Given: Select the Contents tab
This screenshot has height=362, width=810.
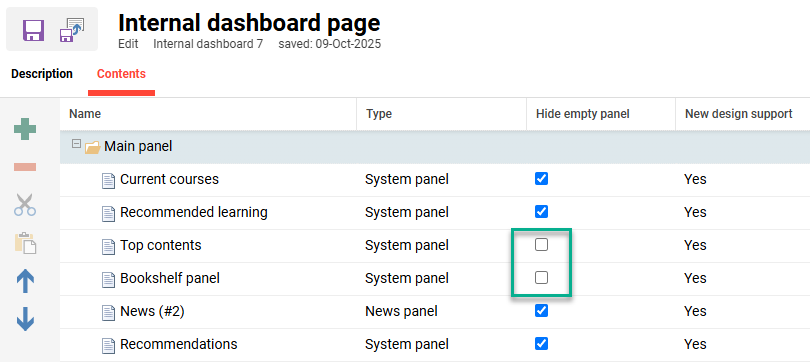Looking at the screenshot, I should [x=121, y=74].
